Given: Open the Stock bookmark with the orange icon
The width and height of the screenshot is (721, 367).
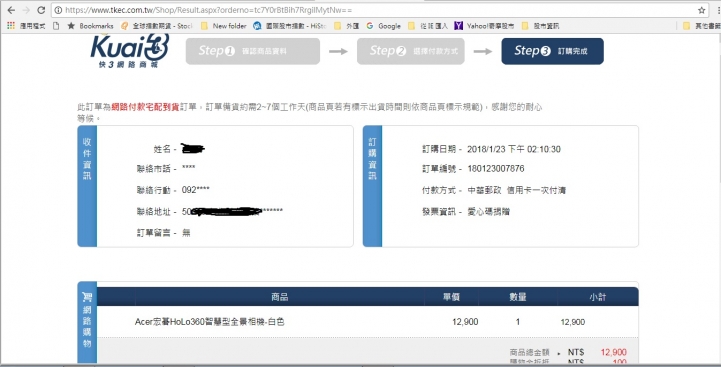Looking at the screenshot, I should pos(157,26).
